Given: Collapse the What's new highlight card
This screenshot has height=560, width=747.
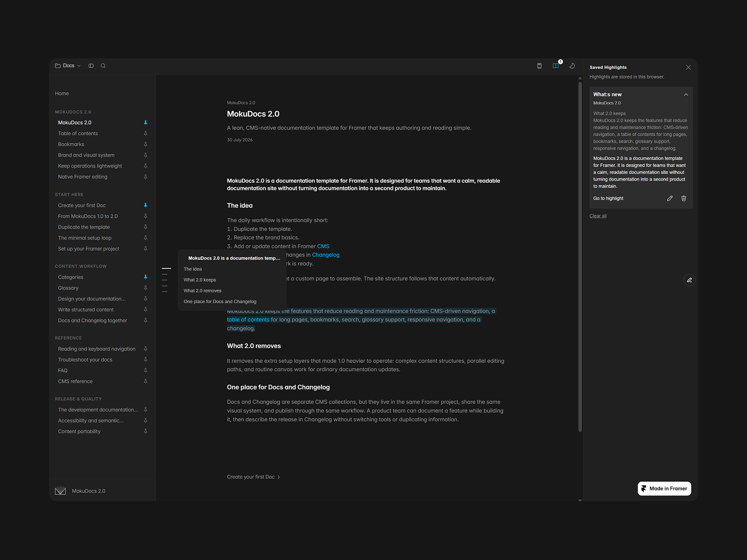Looking at the screenshot, I should click(x=686, y=94).
